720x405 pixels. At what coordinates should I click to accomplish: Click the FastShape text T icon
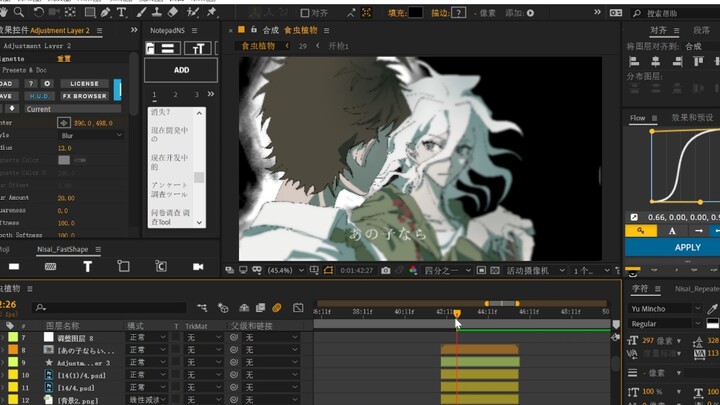(87, 267)
